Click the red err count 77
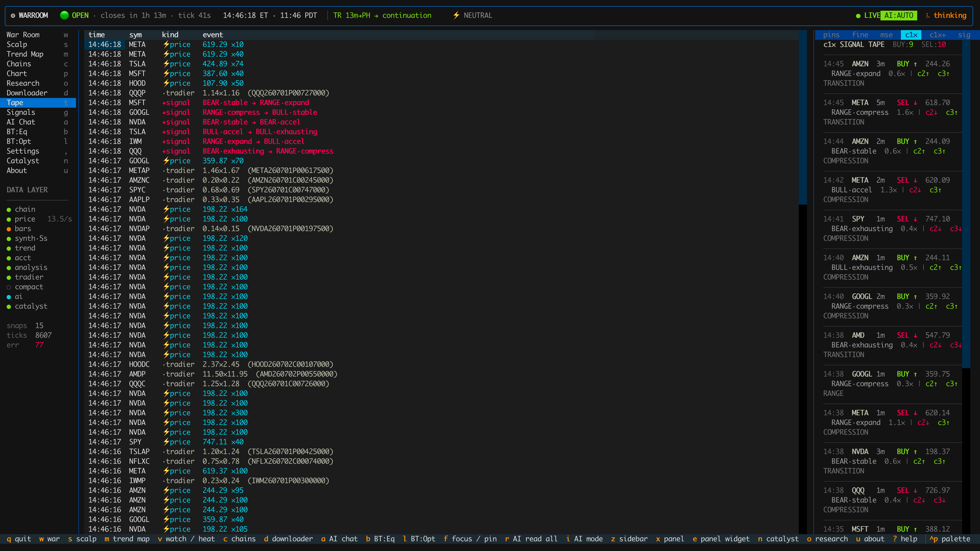The width and height of the screenshot is (980, 551). pyautogui.click(x=39, y=345)
